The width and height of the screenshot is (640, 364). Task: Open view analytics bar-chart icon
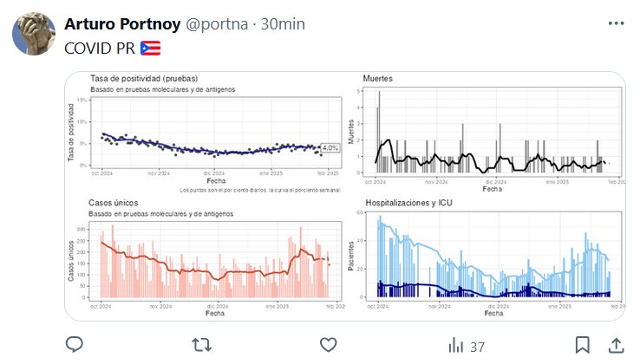coord(454,345)
